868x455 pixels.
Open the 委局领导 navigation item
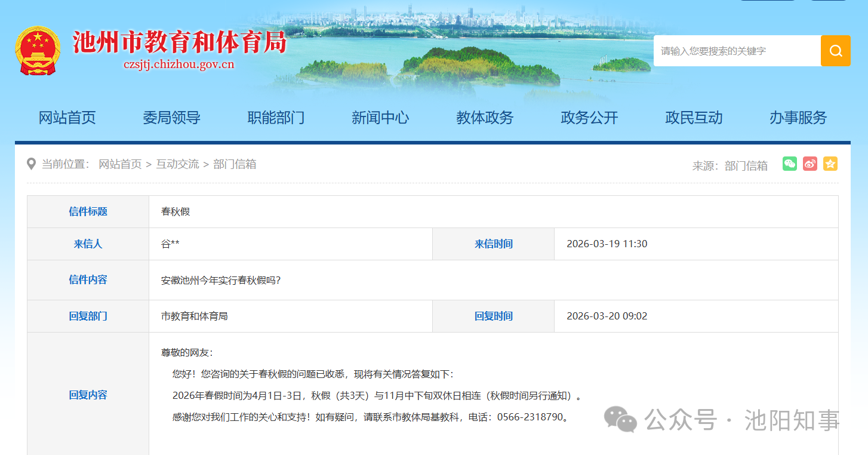pyautogui.click(x=171, y=118)
